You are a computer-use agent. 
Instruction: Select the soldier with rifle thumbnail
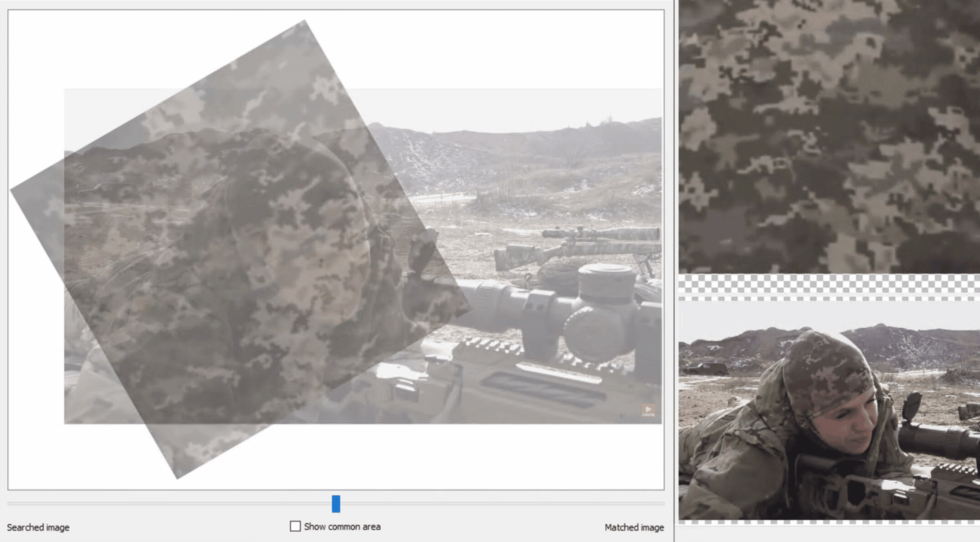pos(829,411)
